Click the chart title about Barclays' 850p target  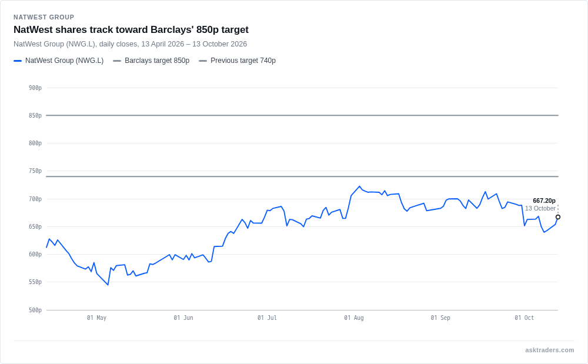pyautogui.click(x=131, y=29)
